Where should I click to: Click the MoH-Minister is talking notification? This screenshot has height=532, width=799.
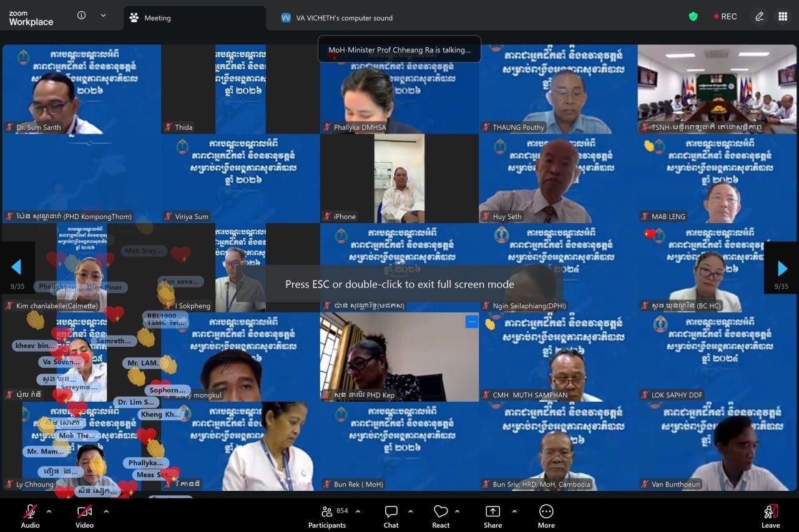click(x=399, y=49)
